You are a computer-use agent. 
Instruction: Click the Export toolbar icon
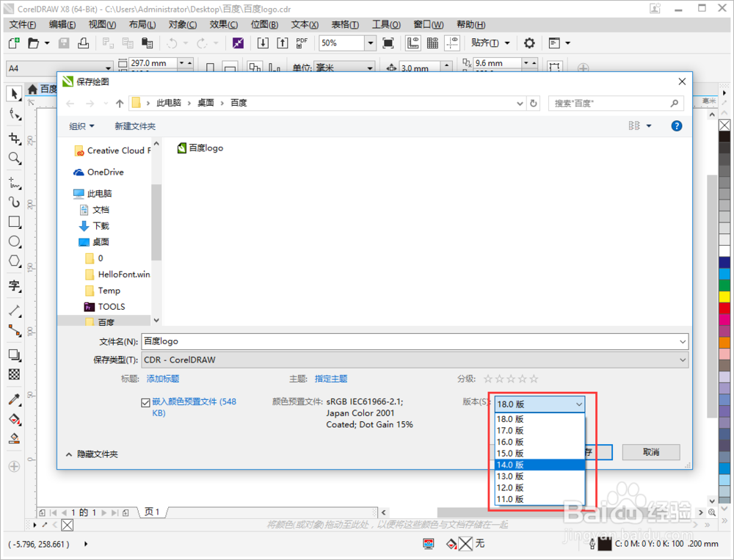[283, 43]
